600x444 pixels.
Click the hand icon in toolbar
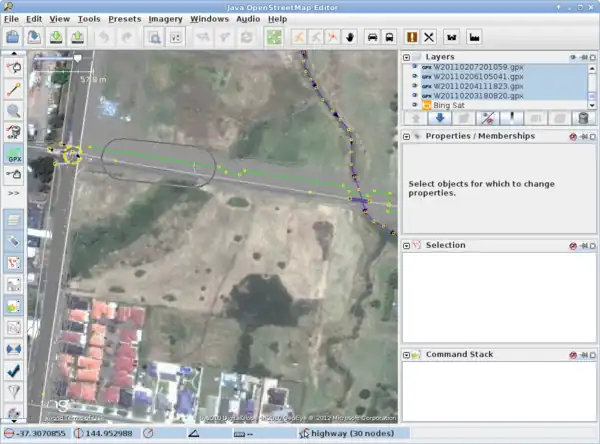coord(350,37)
